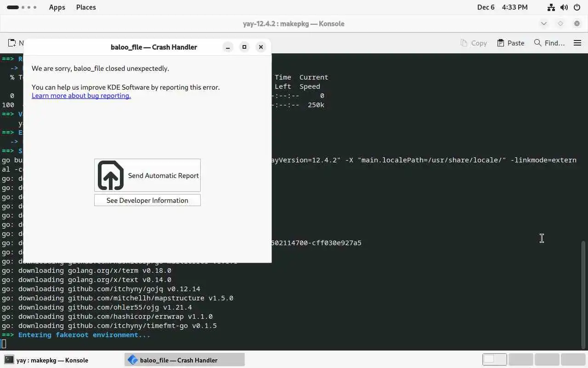The height and width of the screenshot is (368, 588).
Task: Click the ohler55/ojg v1.21.4 line
Action: [97, 307]
